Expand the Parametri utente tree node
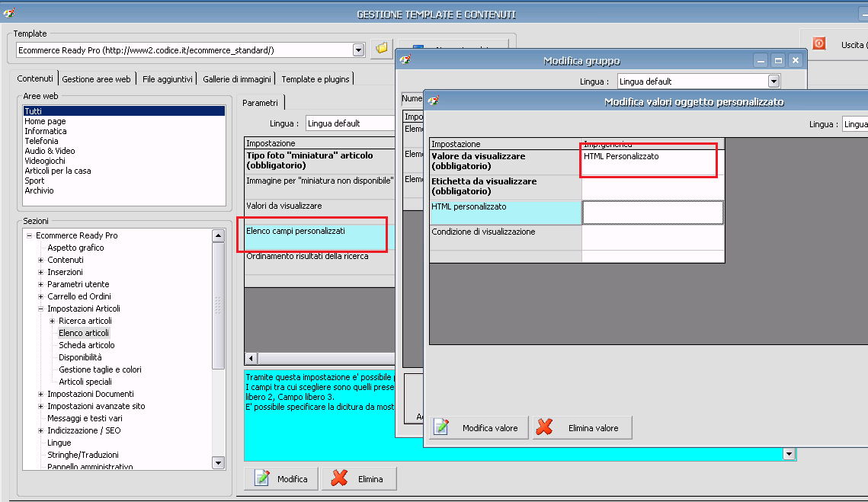 click(x=40, y=284)
